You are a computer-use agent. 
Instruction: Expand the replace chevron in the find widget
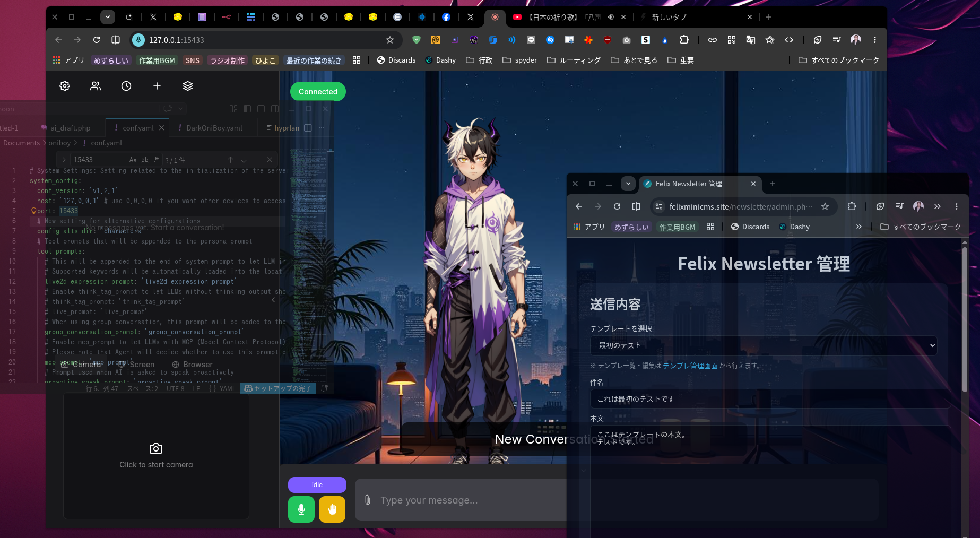coord(64,160)
